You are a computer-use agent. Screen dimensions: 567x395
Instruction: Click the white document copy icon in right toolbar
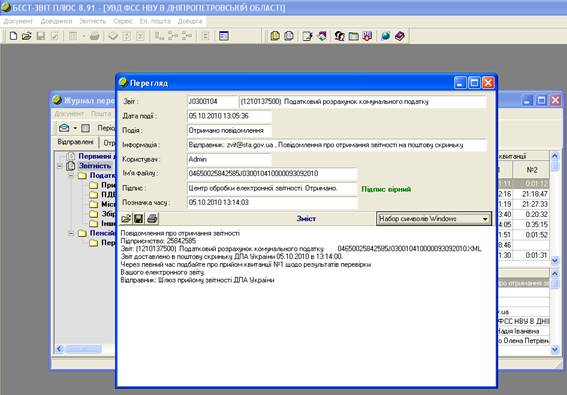[289, 36]
